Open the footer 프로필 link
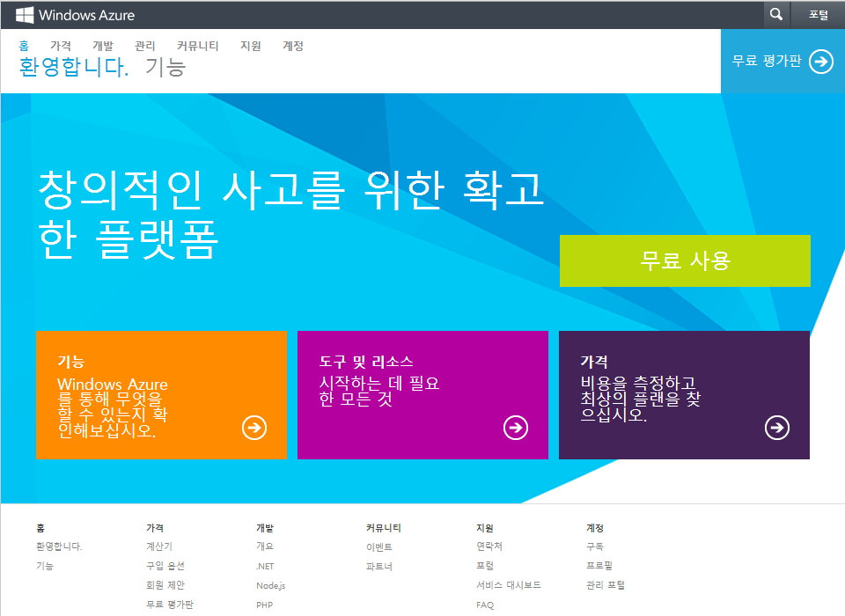845x616 pixels. coord(599,566)
